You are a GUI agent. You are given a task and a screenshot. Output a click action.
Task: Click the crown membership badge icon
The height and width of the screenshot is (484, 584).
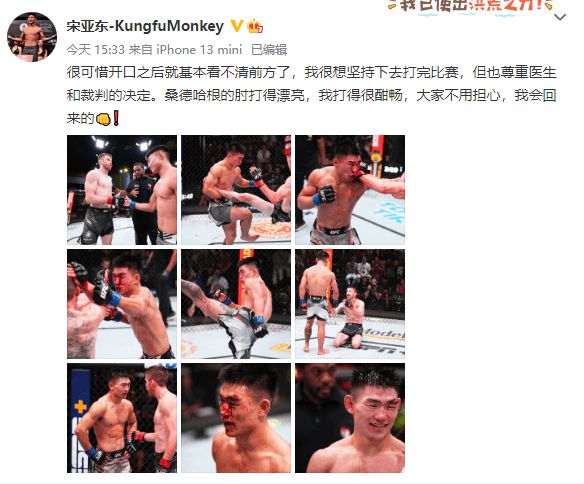coord(255,26)
